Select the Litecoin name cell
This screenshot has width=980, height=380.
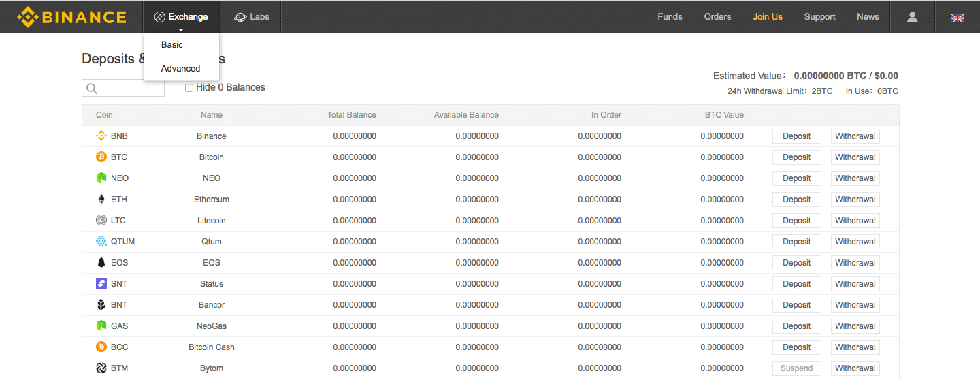click(212, 221)
